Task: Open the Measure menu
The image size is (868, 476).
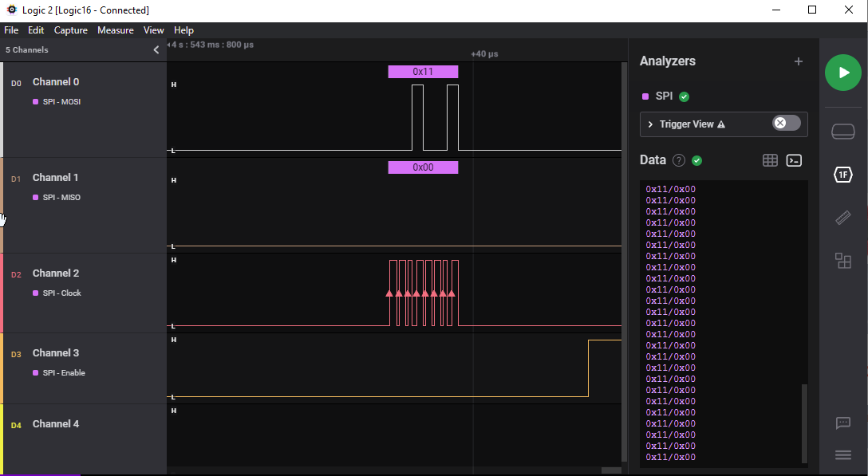Action: click(116, 30)
